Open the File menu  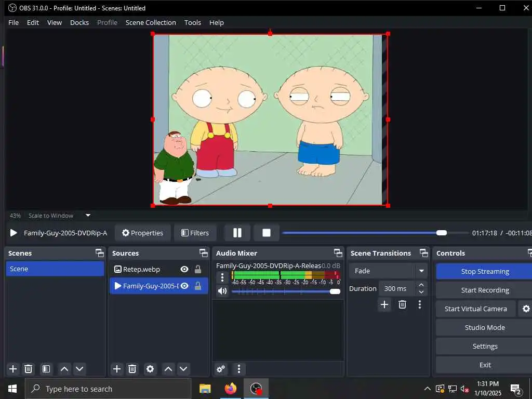(14, 22)
